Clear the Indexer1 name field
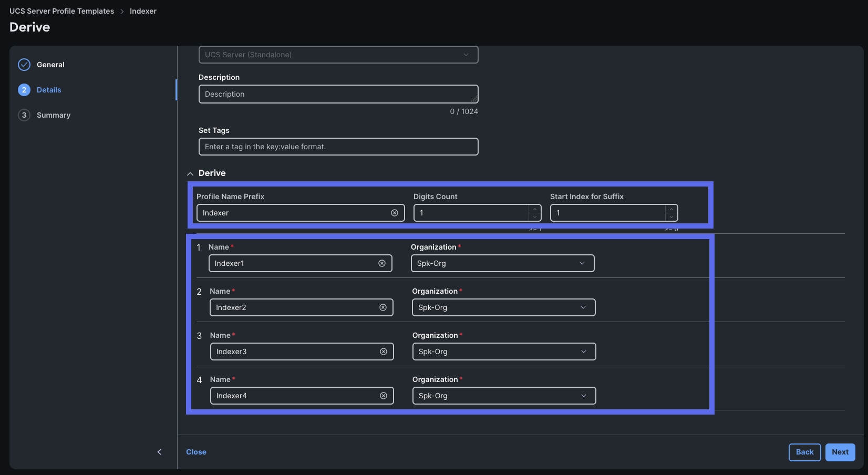The image size is (868, 475). [x=382, y=263]
